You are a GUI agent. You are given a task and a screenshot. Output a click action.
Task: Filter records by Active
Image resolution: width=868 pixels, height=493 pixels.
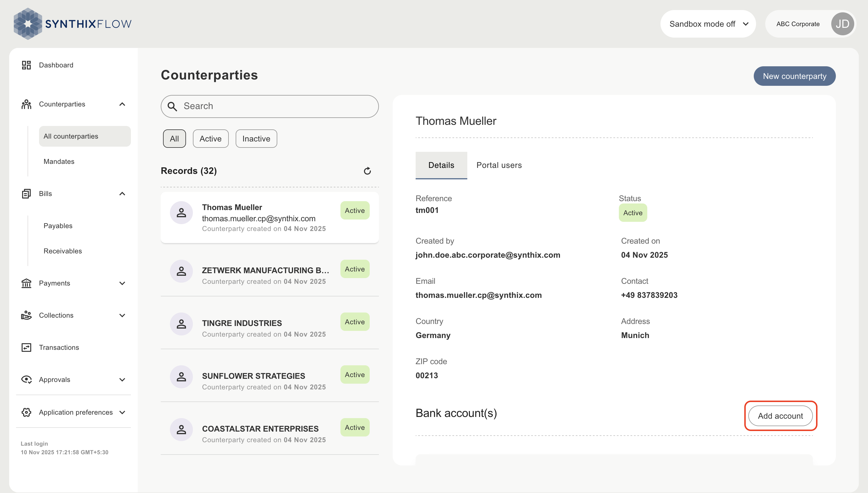pyautogui.click(x=211, y=139)
